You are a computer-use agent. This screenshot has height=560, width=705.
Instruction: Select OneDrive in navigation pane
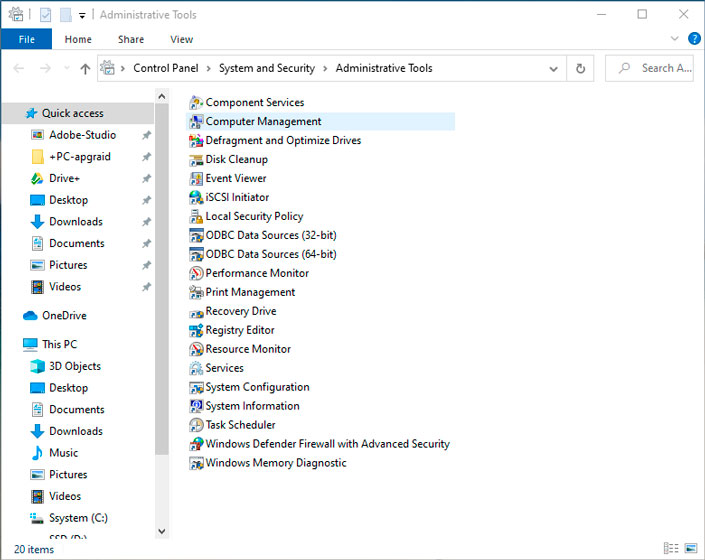coord(64,316)
